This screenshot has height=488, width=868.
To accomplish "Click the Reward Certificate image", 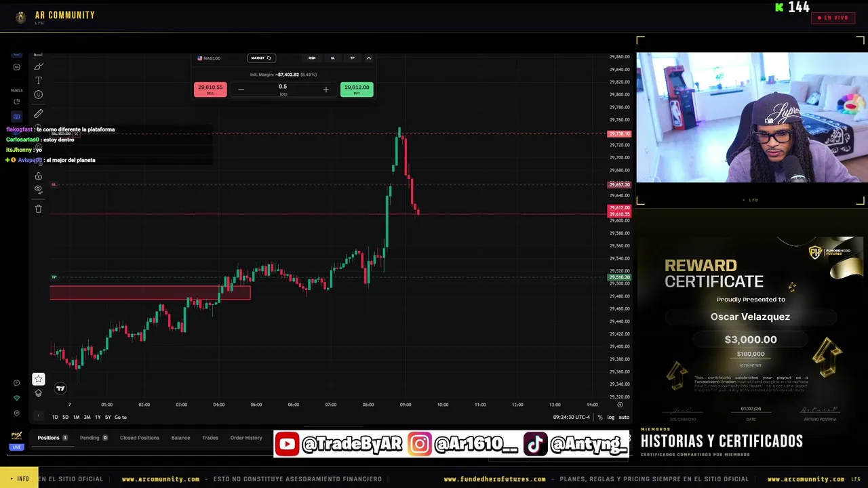I will [751, 330].
